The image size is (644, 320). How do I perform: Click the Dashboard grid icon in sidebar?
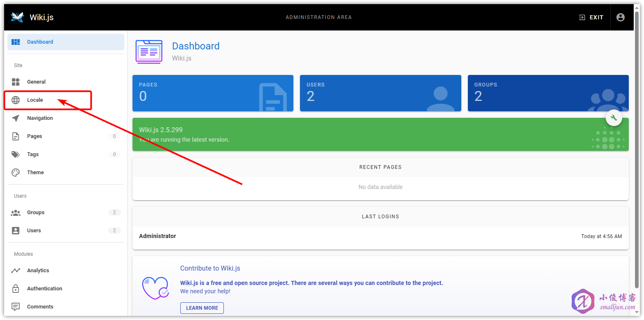tap(16, 42)
